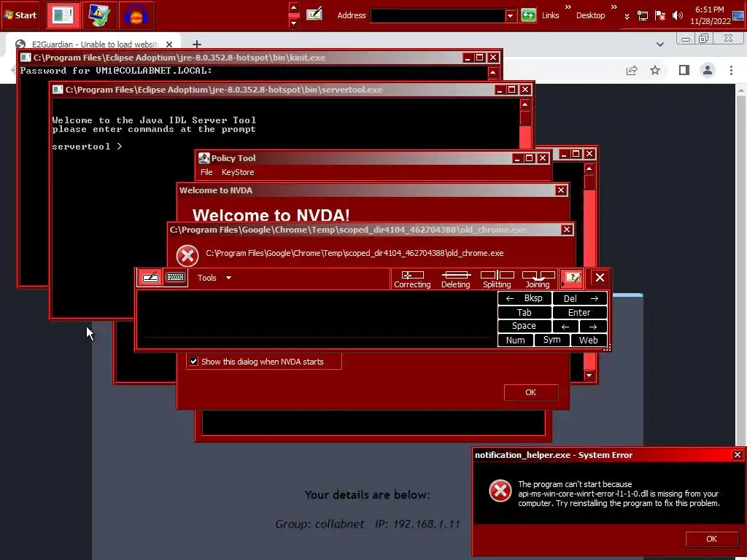Screen dimensions: 747x560
Task: Click OK in notification_helper.exe System Error
Action: 712,539
